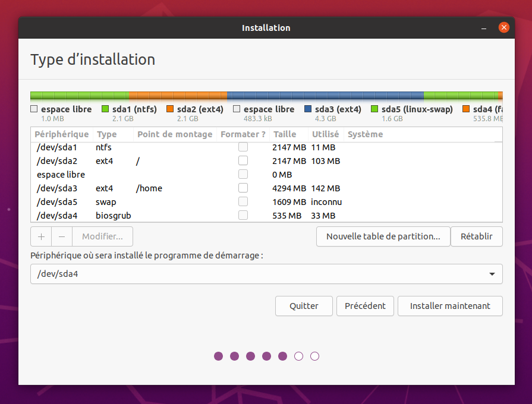Sort by the Taille column header
Screen dimensions: 532x404
tap(289, 134)
